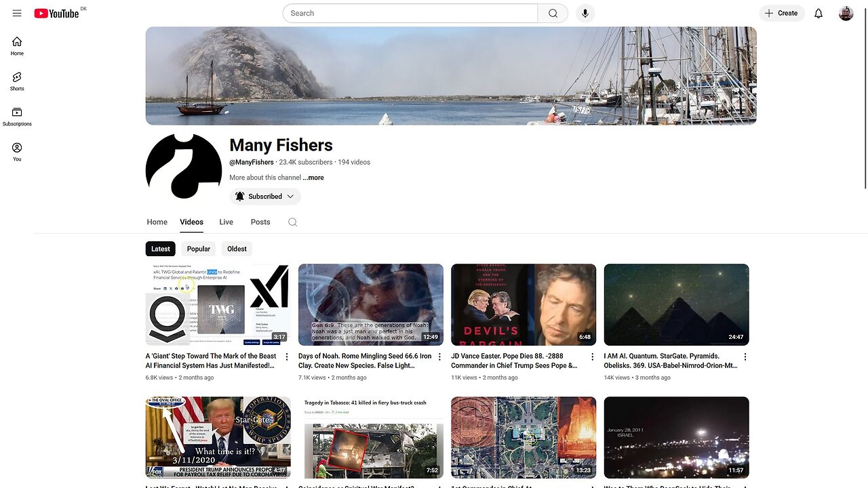Screen dimensions: 868x488
Task: Open options for 'A Giant Step' video
Action: tap(286, 357)
